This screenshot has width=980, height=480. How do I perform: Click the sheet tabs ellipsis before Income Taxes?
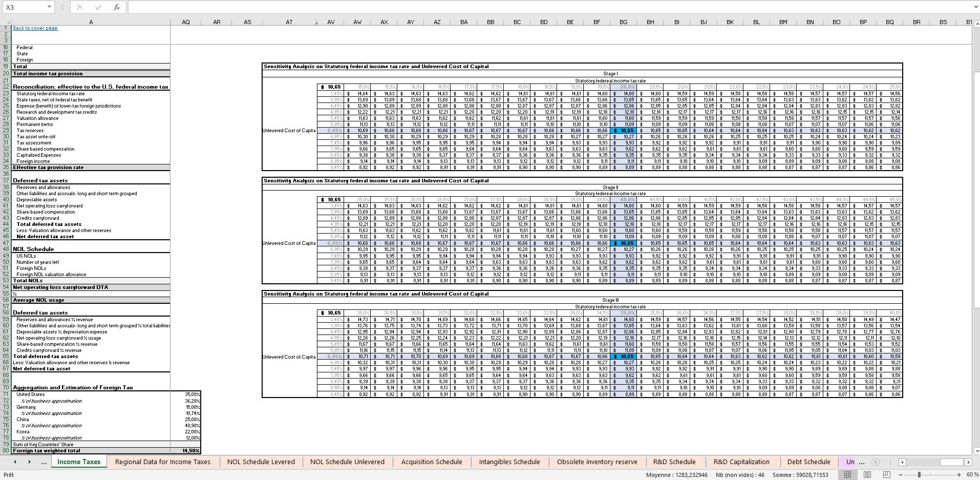[44, 462]
